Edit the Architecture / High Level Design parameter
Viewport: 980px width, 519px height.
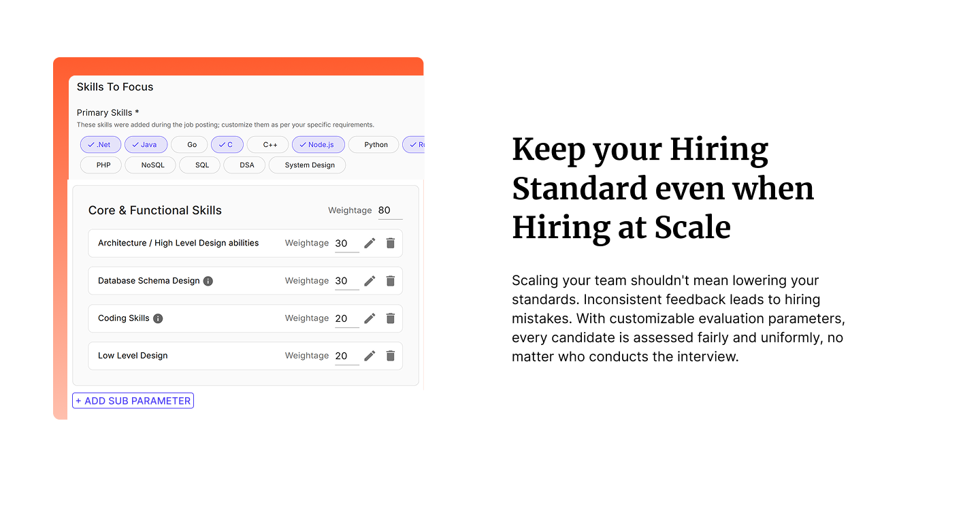click(x=370, y=243)
